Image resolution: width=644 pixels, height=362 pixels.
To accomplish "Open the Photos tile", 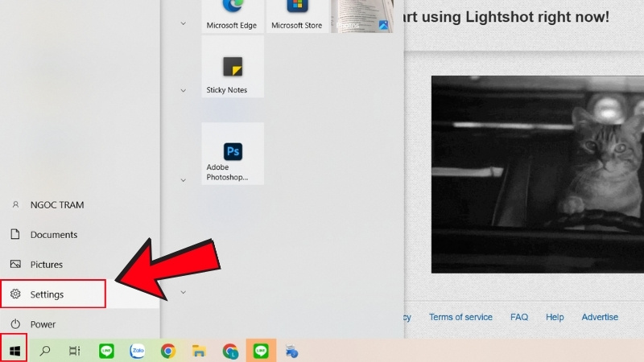I will click(362, 16).
